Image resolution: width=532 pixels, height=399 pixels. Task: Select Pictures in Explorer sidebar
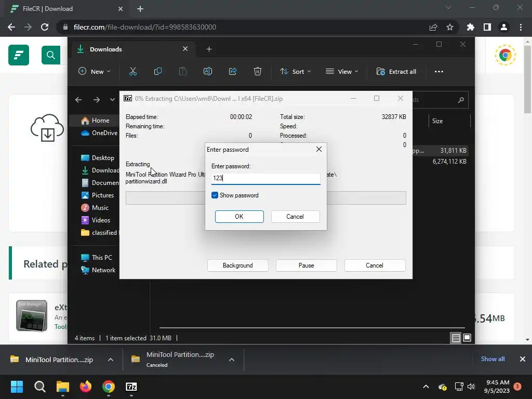[x=97, y=195]
